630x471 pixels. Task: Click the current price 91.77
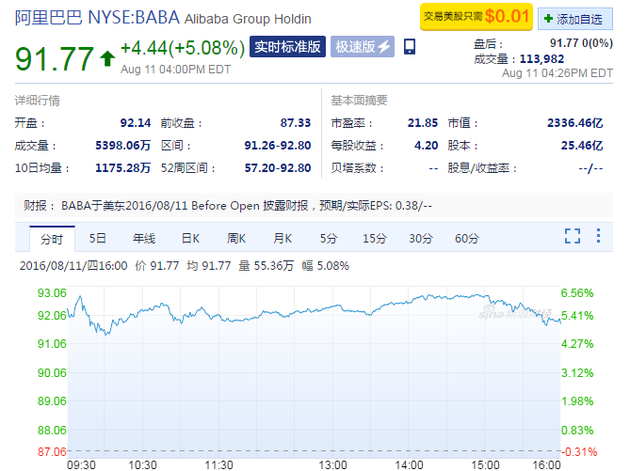[x=54, y=59]
